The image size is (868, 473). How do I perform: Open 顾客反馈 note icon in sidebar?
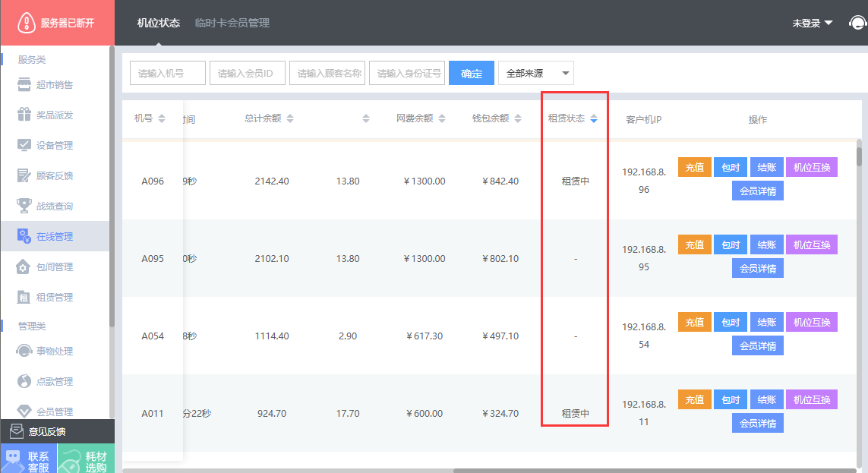pyautogui.click(x=24, y=175)
